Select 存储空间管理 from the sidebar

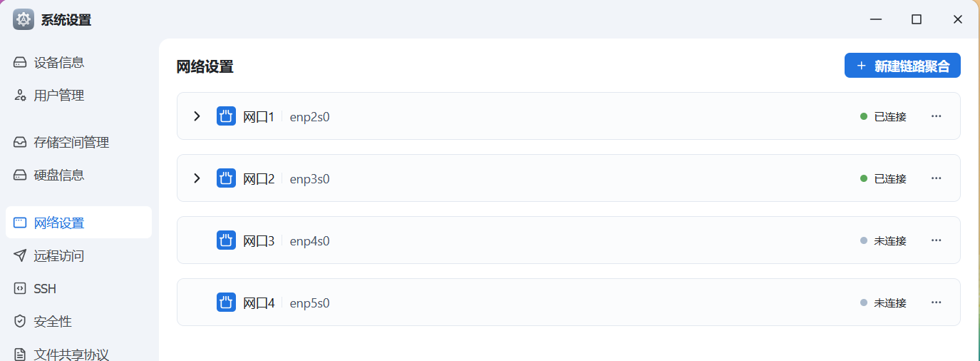click(71, 143)
